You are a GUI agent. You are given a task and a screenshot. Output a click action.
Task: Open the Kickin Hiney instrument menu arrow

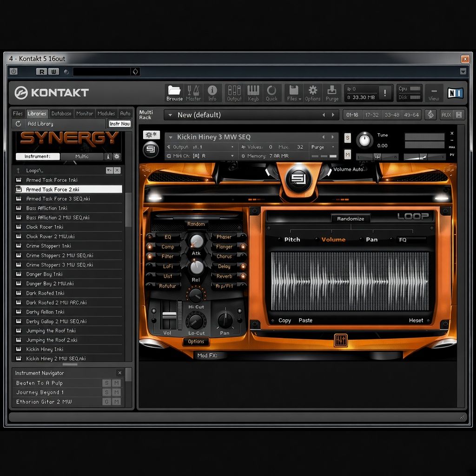171,137
